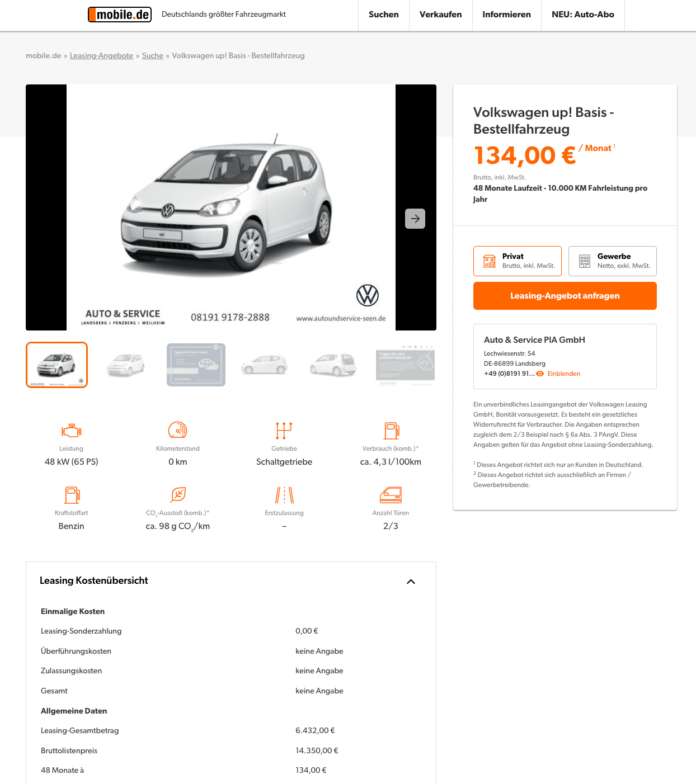This screenshot has width=696, height=784.
Task: Click the CO2-Ausstoß leaf icon
Action: coord(178,495)
